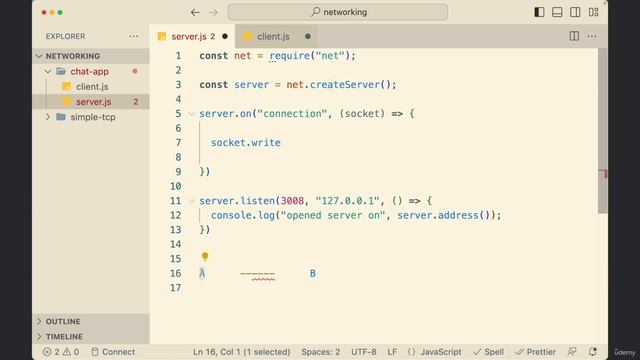The width and height of the screenshot is (640, 360).
Task: Expand the OUTLINE section
Action: click(91, 321)
